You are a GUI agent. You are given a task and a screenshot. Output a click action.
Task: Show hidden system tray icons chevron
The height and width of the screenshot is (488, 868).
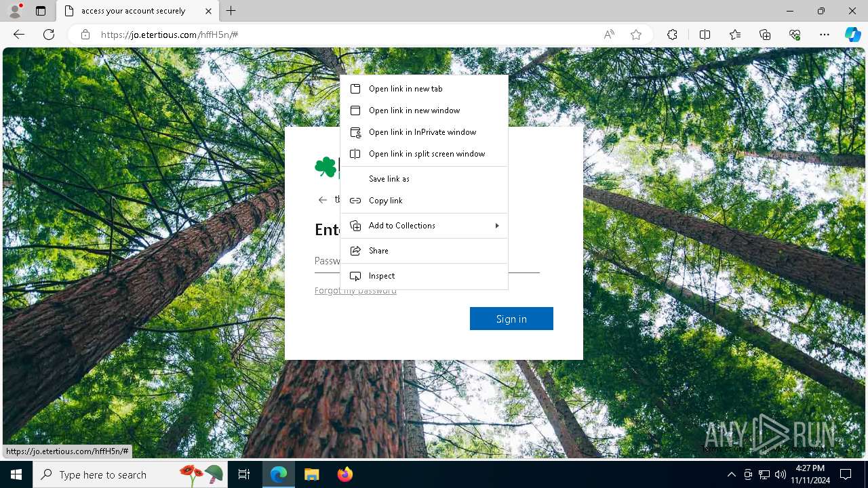[731, 474]
